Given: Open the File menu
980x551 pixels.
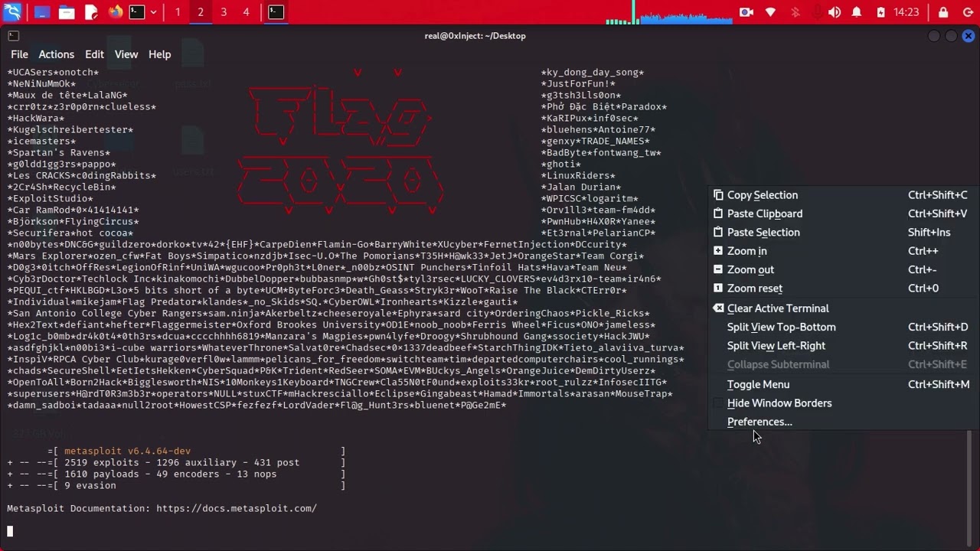Looking at the screenshot, I should point(19,54).
